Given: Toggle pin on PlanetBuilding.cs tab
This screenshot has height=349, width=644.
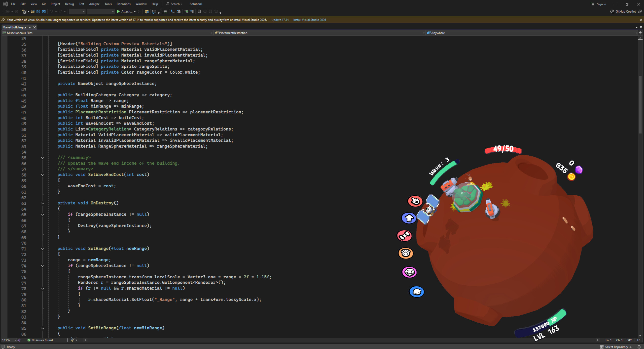Looking at the screenshot, I should (x=30, y=27).
